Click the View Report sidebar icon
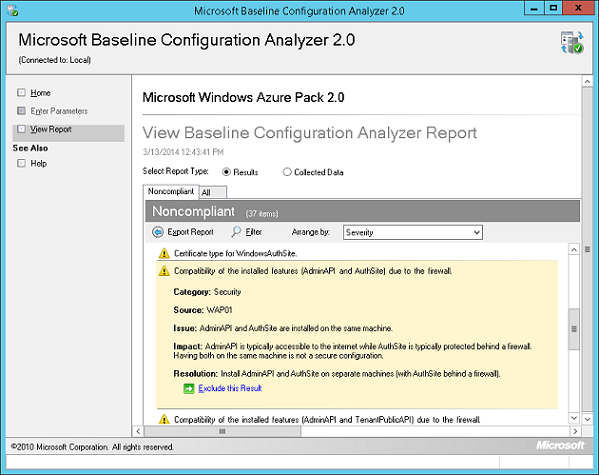Screen dimensions: 599x475 [21, 129]
